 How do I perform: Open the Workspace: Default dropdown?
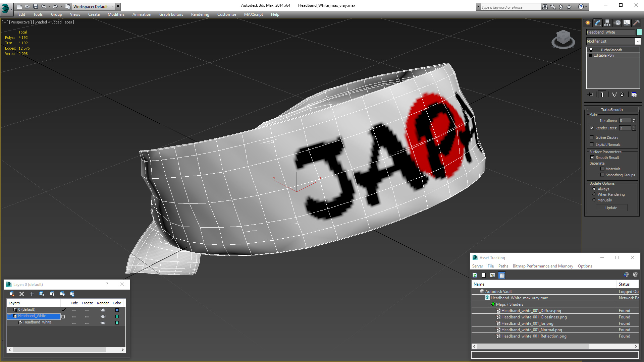coord(93,6)
